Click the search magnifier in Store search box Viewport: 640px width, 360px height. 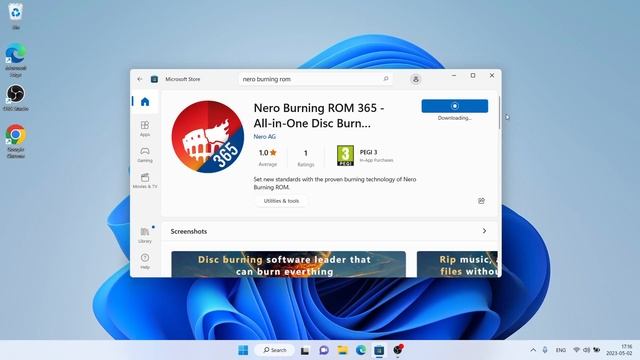pyautogui.click(x=386, y=79)
